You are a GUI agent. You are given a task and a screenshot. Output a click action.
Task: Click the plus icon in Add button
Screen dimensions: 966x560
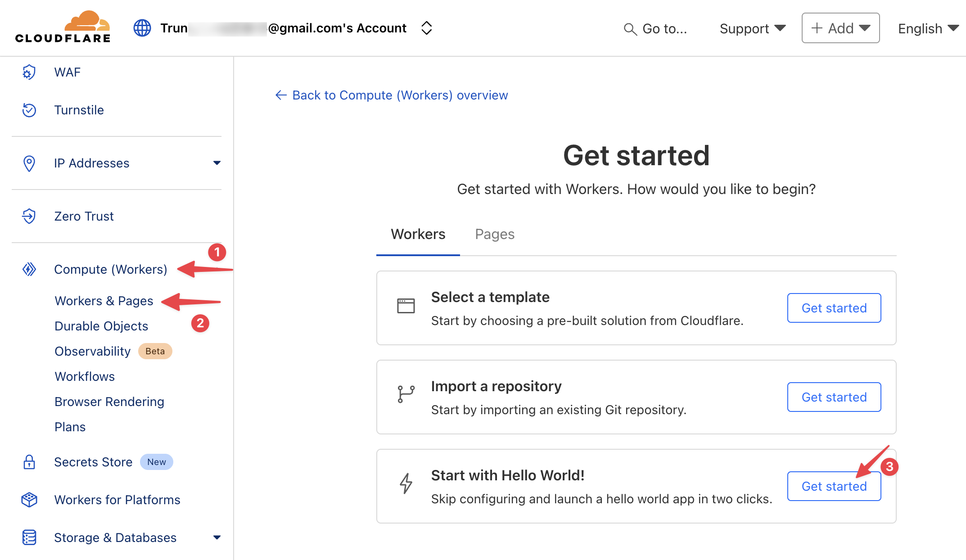click(x=817, y=28)
